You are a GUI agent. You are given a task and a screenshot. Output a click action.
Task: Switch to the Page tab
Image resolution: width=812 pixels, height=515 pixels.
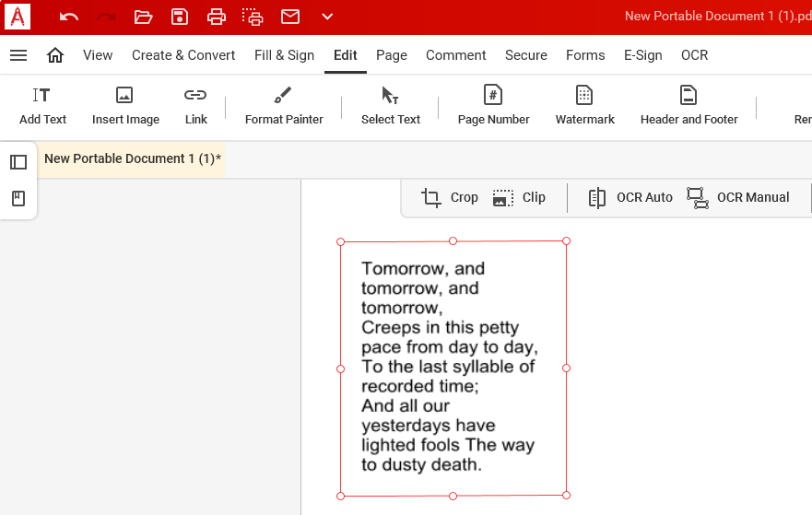pos(392,55)
